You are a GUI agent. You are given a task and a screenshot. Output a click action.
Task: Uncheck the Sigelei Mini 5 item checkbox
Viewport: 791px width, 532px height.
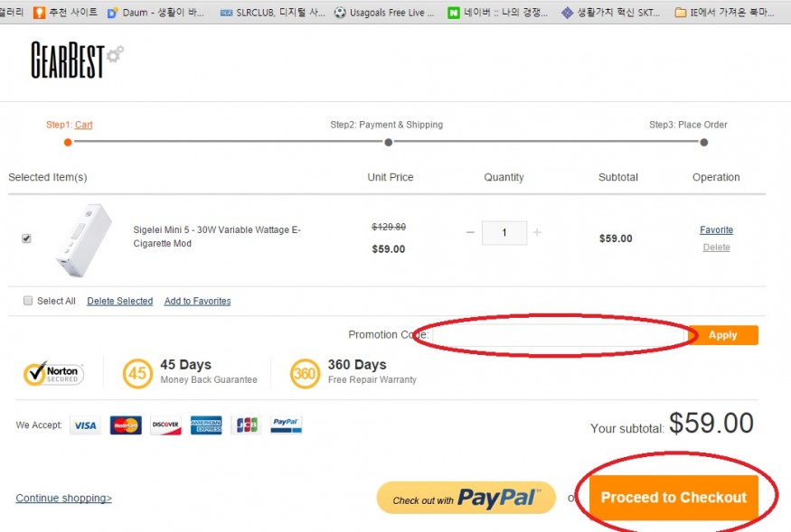(26, 238)
